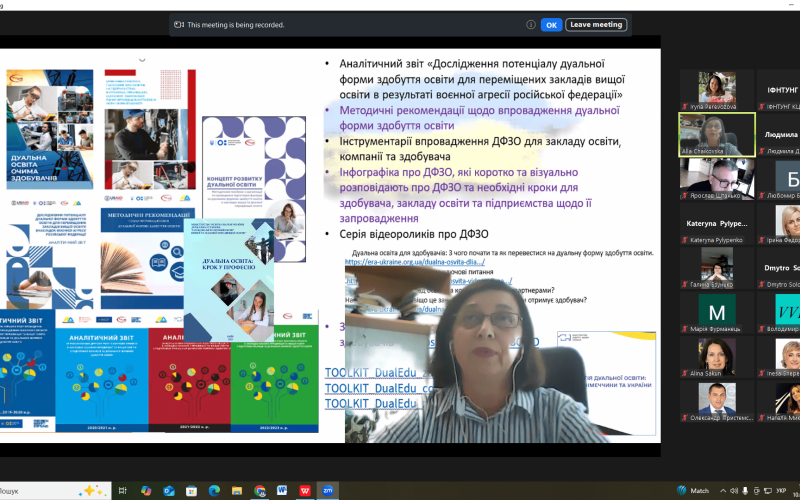Click the green analytical report 2022/2023 cover
Image resolution: width=800 pixels, height=500 pixels.
[x=274, y=377]
